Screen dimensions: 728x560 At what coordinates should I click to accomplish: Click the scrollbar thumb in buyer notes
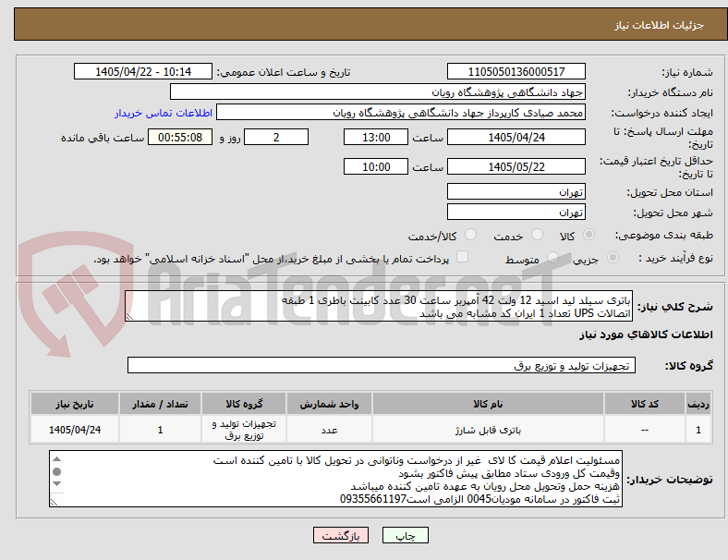[56, 472]
